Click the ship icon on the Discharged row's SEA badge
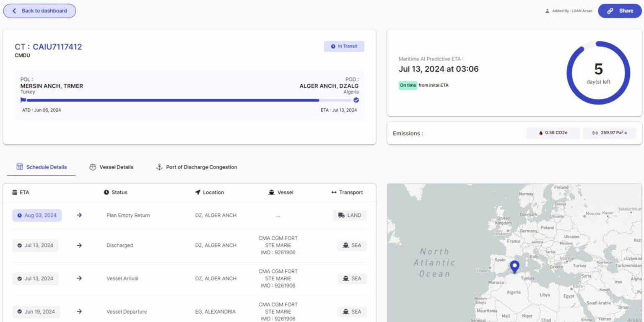644x322 pixels. pos(346,245)
